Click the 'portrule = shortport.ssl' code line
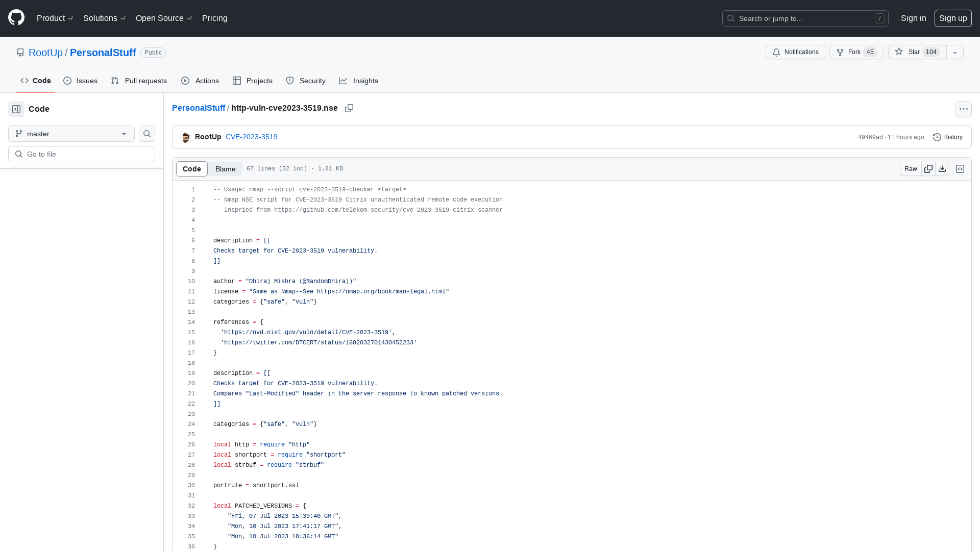The width and height of the screenshot is (980, 551). (x=256, y=485)
